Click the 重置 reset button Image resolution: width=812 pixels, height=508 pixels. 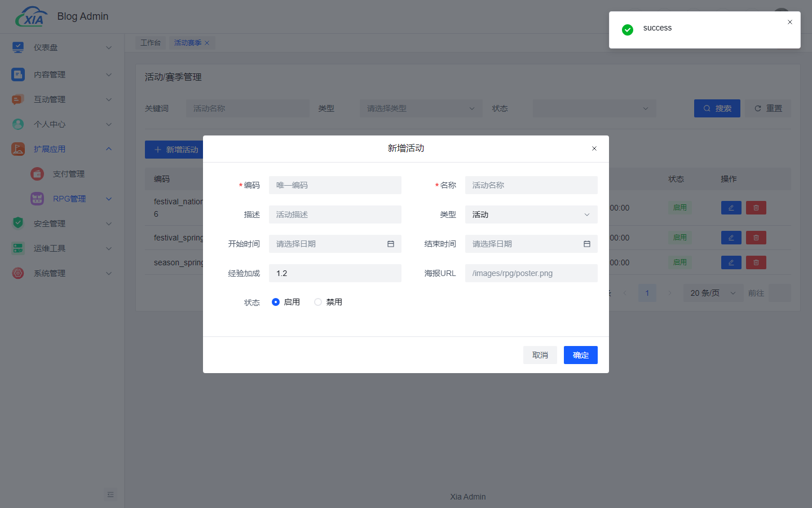click(768, 108)
